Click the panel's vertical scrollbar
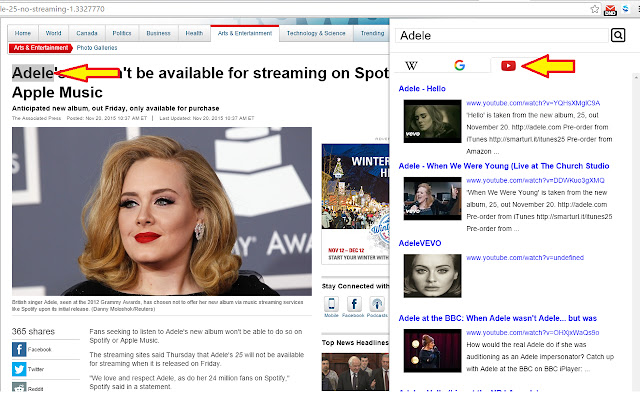 636,233
